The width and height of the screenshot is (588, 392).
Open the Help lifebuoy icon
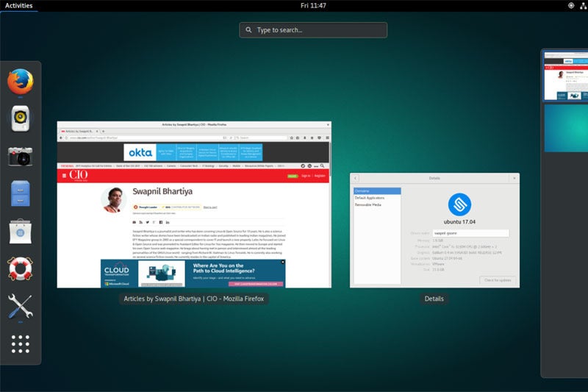pos(21,268)
